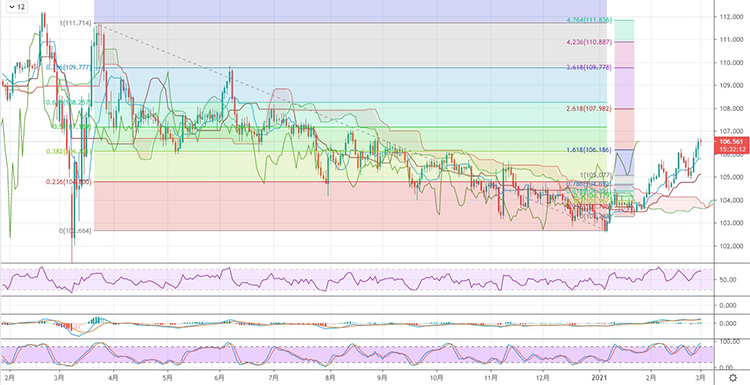Click the 110.000 price axis label

pos(731,63)
